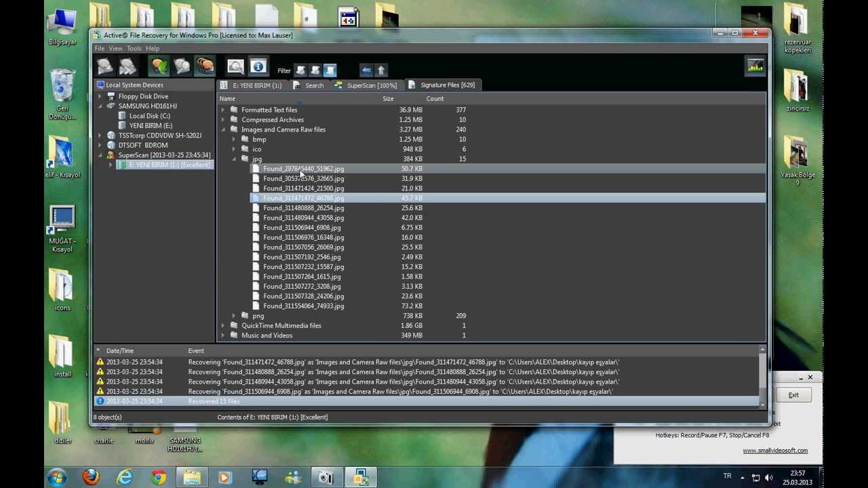This screenshot has height=488, width=868.
Task: Click the camera icon in the taskbar
Action: 326,477
